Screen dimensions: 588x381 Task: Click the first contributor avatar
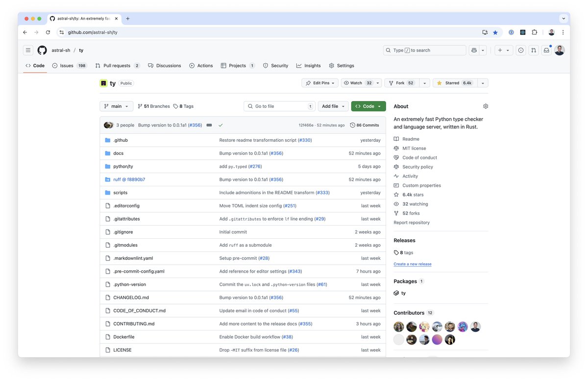click(399, 327)
